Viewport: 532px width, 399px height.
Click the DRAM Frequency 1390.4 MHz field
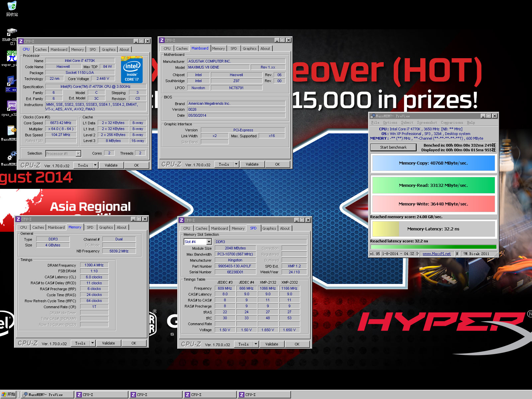(94, 265)
